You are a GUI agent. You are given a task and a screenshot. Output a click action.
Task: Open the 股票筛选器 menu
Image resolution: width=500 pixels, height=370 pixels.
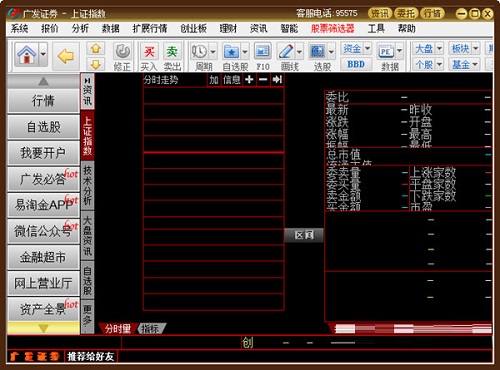coord(332,29)
